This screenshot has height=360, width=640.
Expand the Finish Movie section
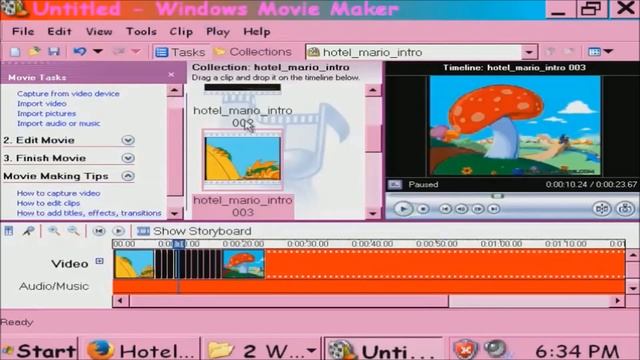coord(128,158)
